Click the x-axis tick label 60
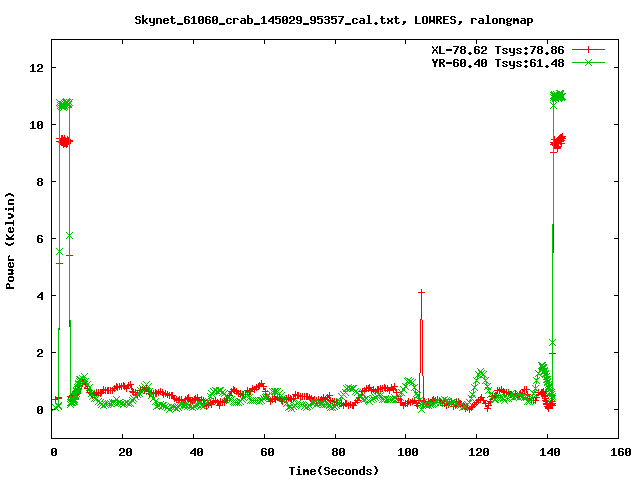 [x=264, y=452]
